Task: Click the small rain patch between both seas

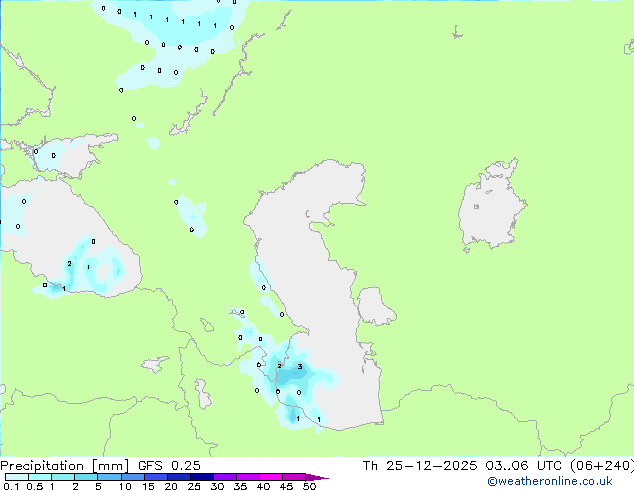Action: pos(190,215)
